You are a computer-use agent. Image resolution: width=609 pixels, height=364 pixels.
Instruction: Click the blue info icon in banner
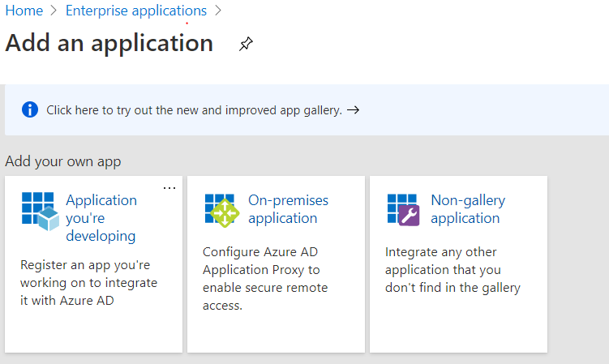click(x=30, y=109)
